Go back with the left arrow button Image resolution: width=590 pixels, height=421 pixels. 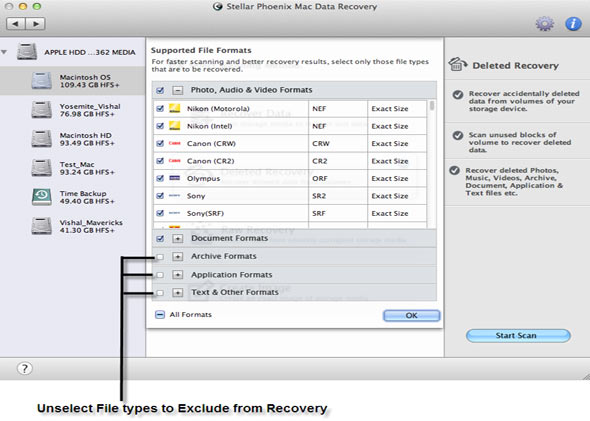click(x=16, y=24)
